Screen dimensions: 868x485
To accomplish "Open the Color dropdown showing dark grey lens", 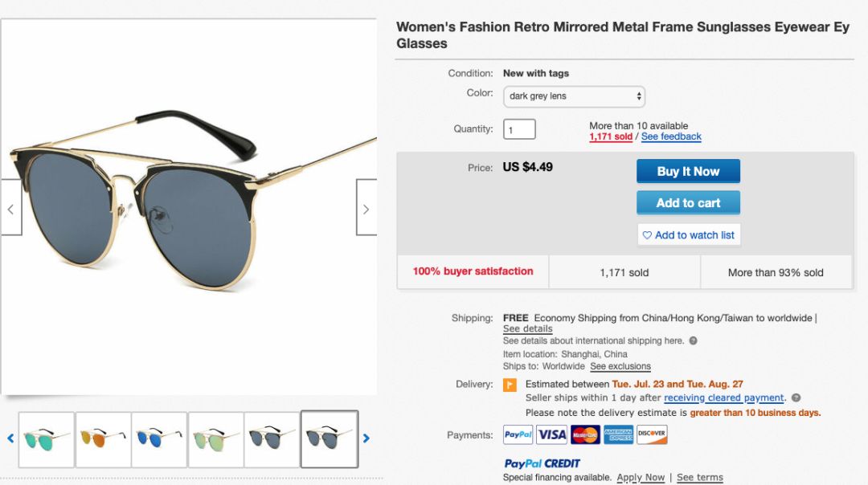I will 574,96.
